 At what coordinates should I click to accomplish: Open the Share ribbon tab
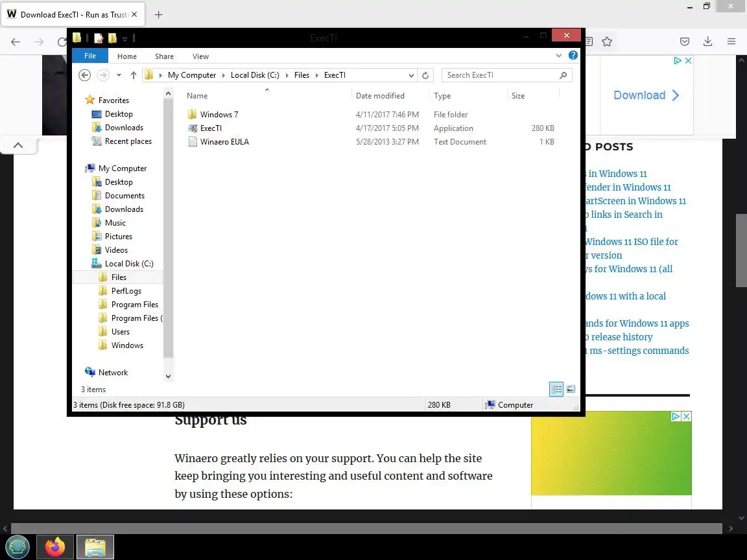click(164, 56)
